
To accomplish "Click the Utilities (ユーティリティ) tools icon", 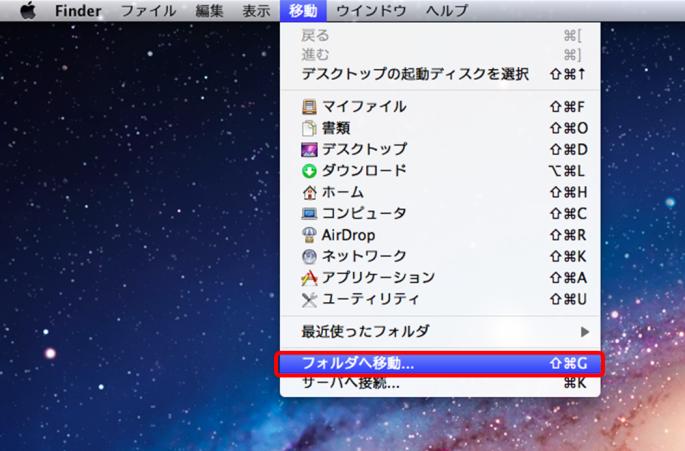I will [x=309, y=299].
